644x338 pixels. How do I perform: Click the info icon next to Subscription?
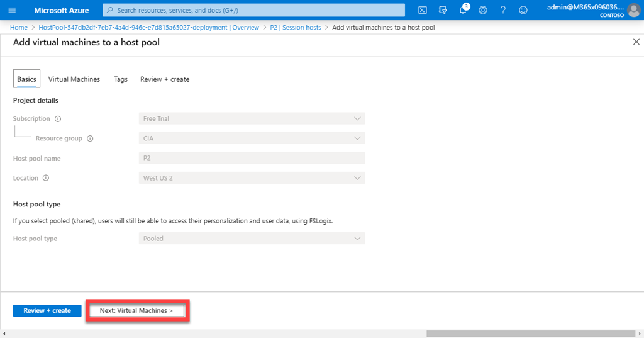58,119
